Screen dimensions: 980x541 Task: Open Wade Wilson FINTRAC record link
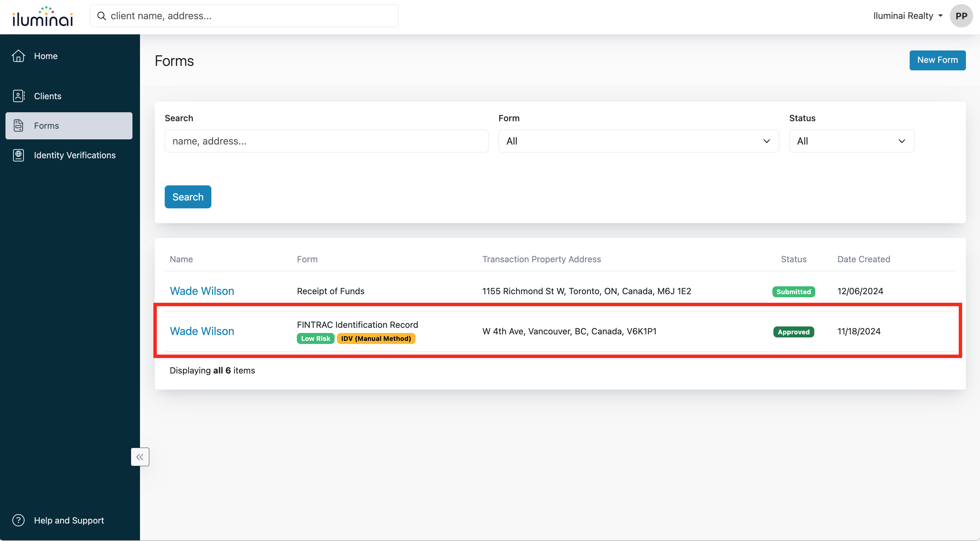[x=202, y=331]
